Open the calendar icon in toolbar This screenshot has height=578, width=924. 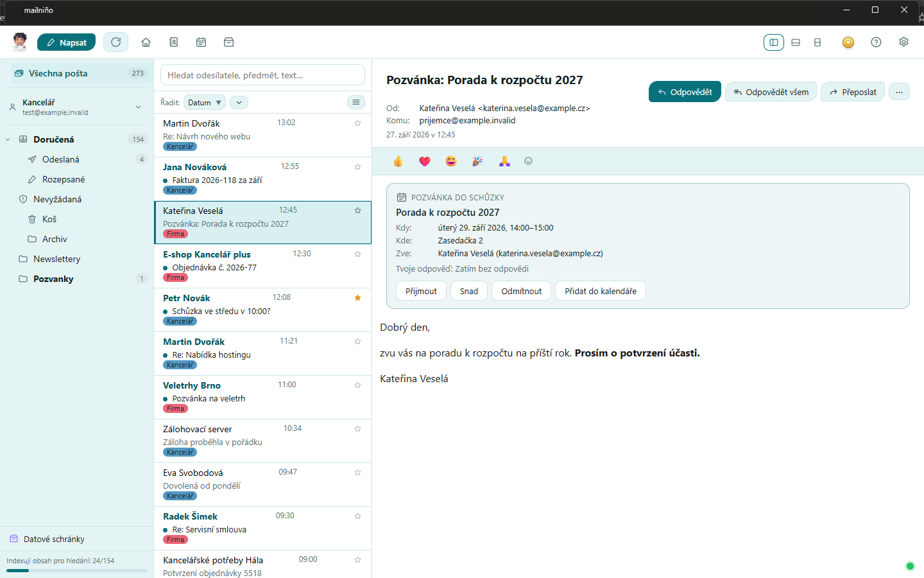pyautogui.click(x=201, y=42)
